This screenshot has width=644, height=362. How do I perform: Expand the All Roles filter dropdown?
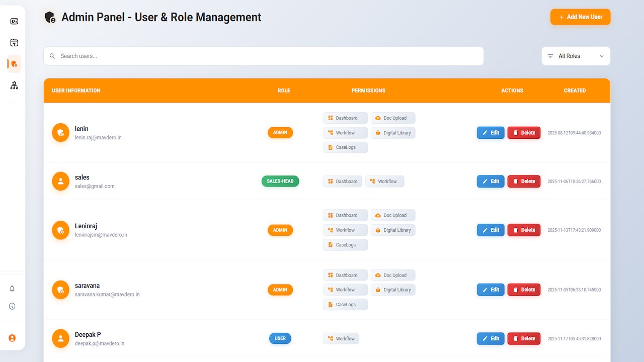tap(576, 56)
